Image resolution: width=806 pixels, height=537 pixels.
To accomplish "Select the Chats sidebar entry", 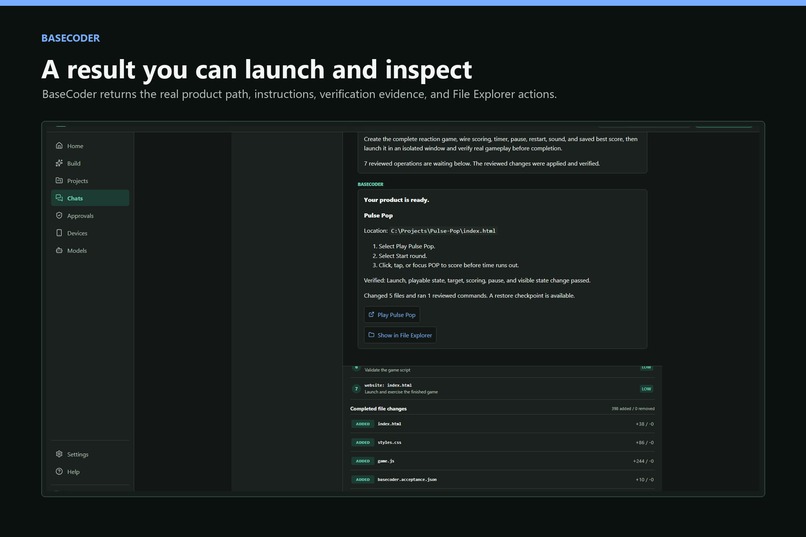I will click(90, 198).
